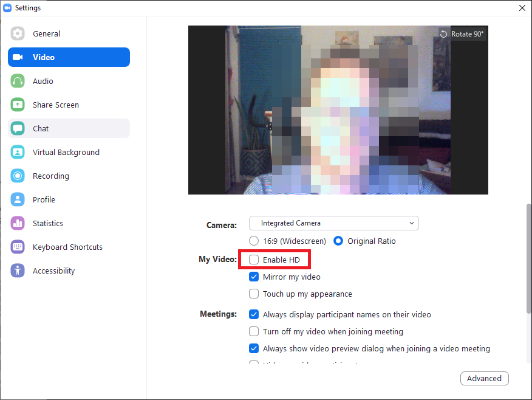Click the camera video preview
This screenshot has width=532, height=400.
click(338, 109)
